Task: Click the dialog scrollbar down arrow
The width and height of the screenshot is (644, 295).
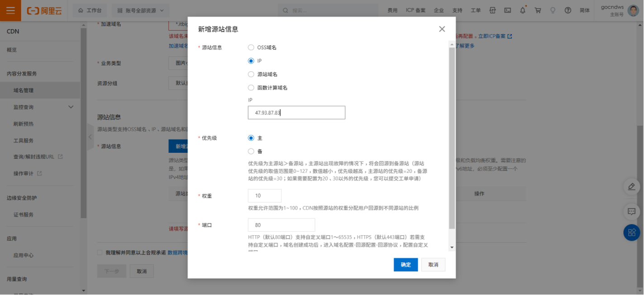Action: (x=452, y=247)
